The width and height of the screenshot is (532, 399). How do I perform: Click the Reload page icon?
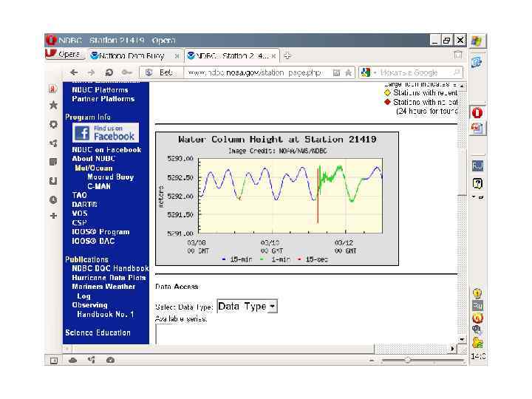(109, 72)
